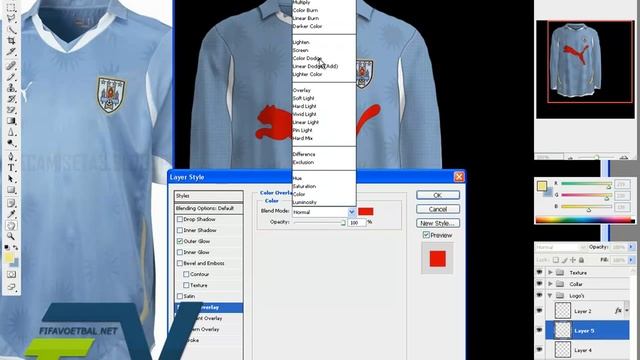The width and height of the screenshot is (640, 360).
Task: Uncheck the Preview checkbox
Action: 426,235
